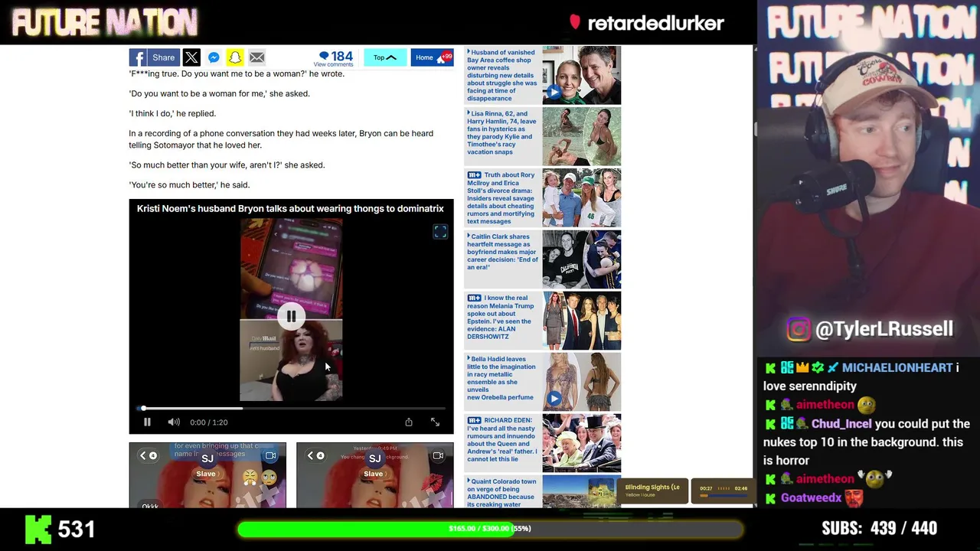Image resolution: width=980 pixels, height=551 pixels.
Task: Open the Melania Trump Epstein Dershowitz story
Action: point(502,317)
